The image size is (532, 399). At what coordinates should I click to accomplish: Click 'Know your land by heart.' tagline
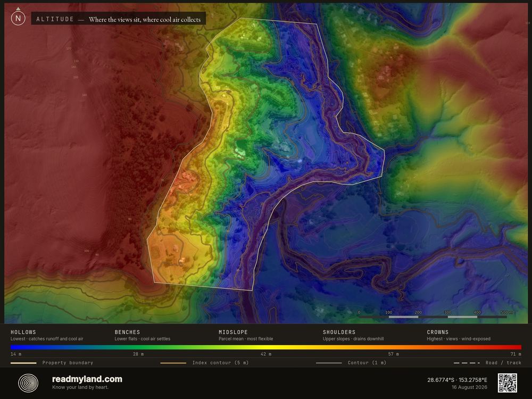tap(80, 387)
